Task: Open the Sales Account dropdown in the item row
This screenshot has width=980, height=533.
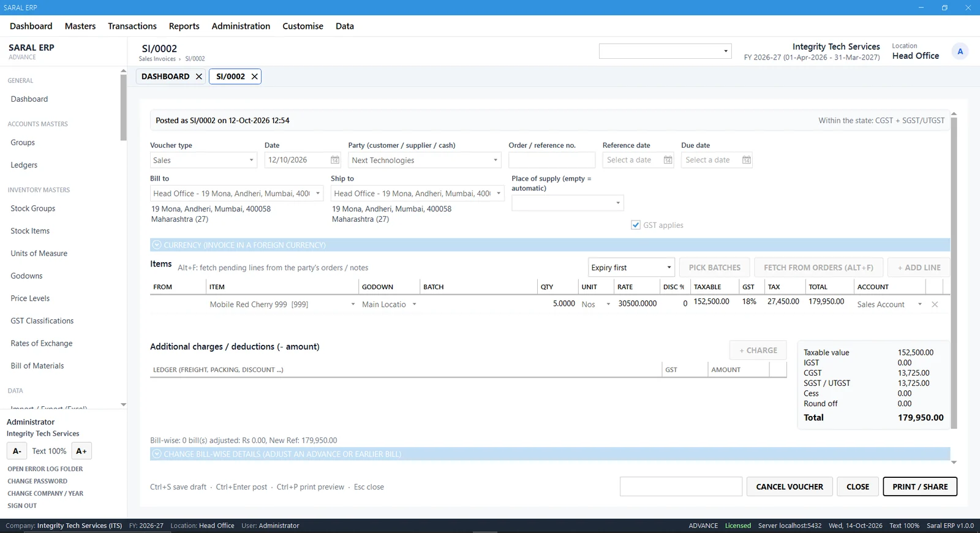Action: (x=890, y=304)
